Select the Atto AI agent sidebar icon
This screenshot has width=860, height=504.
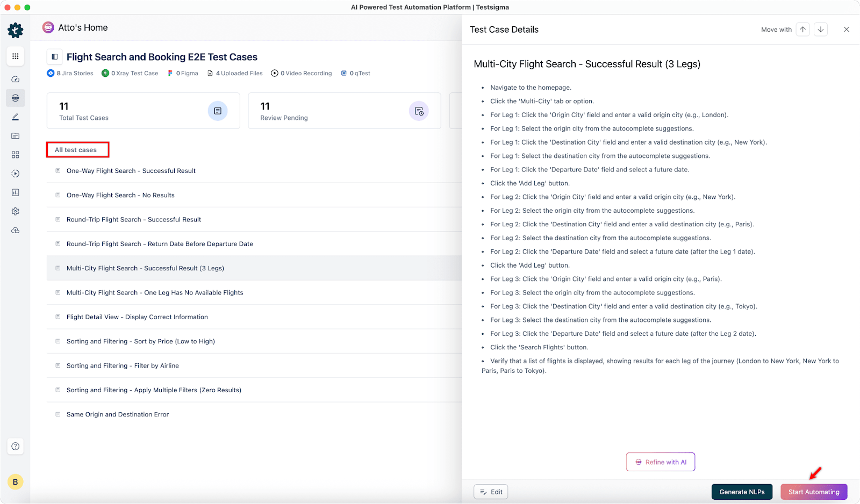[15, 98]
